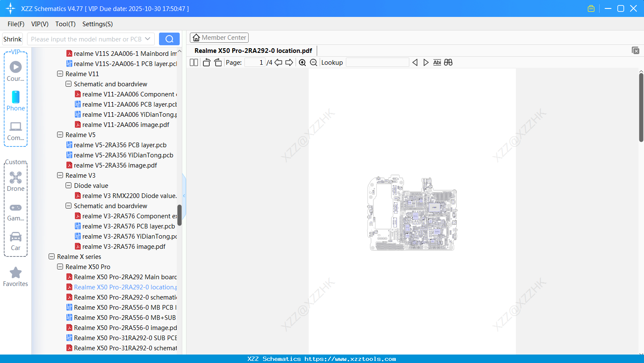
Task: Click the page number field
Action: click(255, 62)
